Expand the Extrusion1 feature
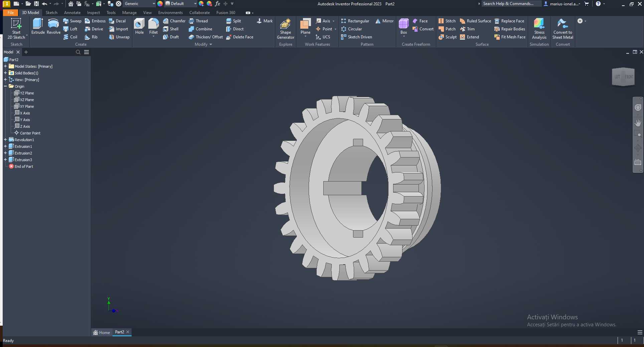This screenshot has height=347, width=644. tap(5, 146)
